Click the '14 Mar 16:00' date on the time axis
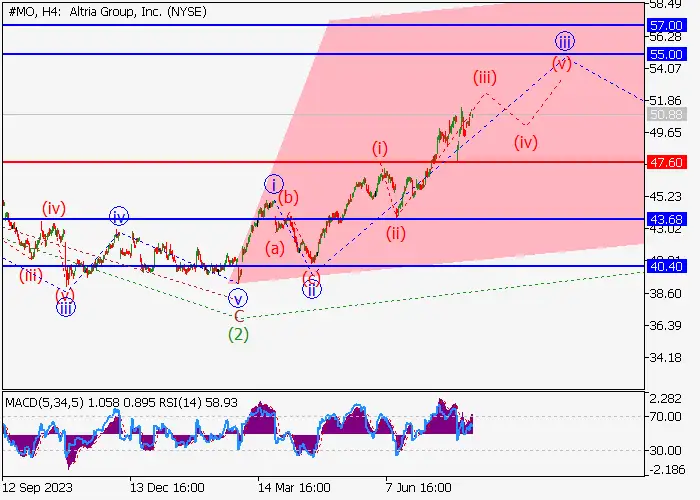Screen dimensions: 700x500 (x=295, y=488)
